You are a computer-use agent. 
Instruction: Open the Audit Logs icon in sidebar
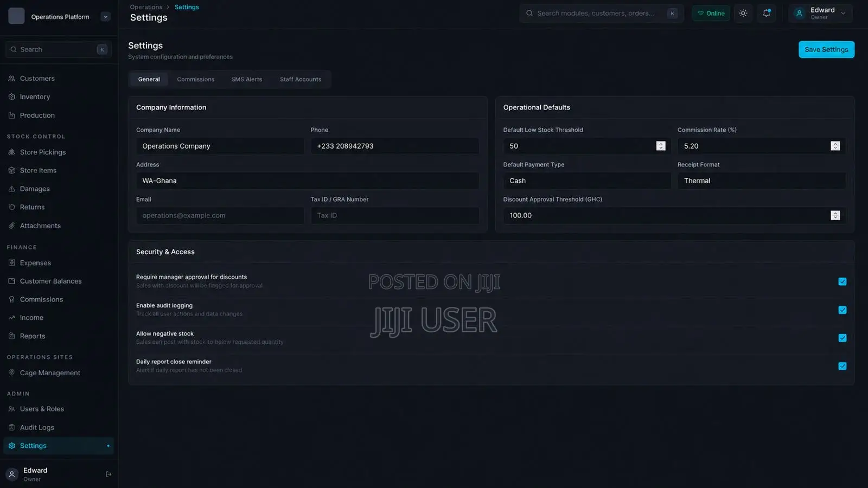(12, 427)
